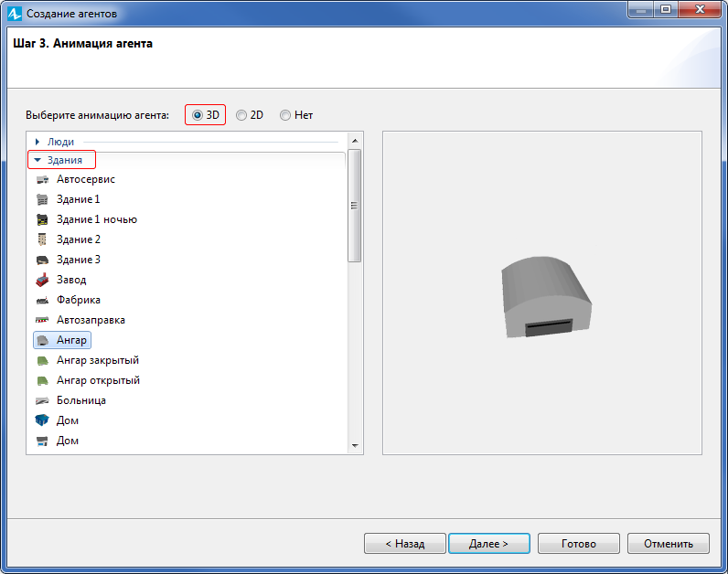Select the Автосервис list entry text
The width and height of the screenshot is (728, 574).
pos(86,179)
